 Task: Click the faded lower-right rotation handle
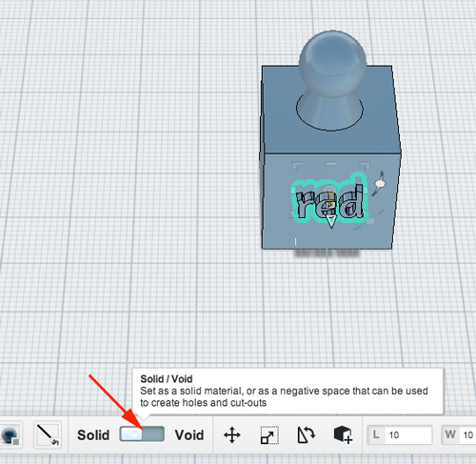click(x=369, y=221)
